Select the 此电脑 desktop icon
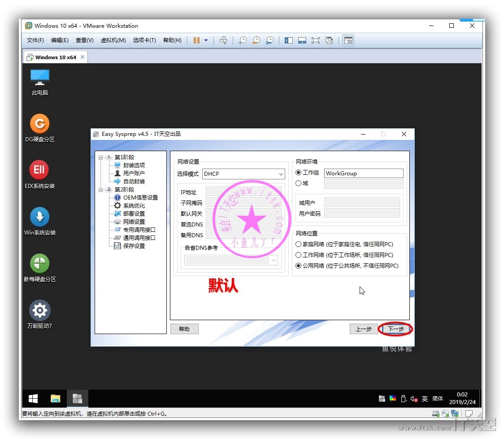Image resolution: width=504 pixels, height=439 pixels. pos(39,82)
